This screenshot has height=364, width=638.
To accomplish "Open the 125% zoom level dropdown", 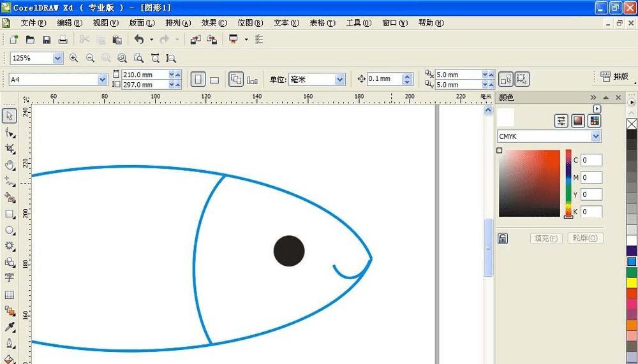I will coord(57,58).
